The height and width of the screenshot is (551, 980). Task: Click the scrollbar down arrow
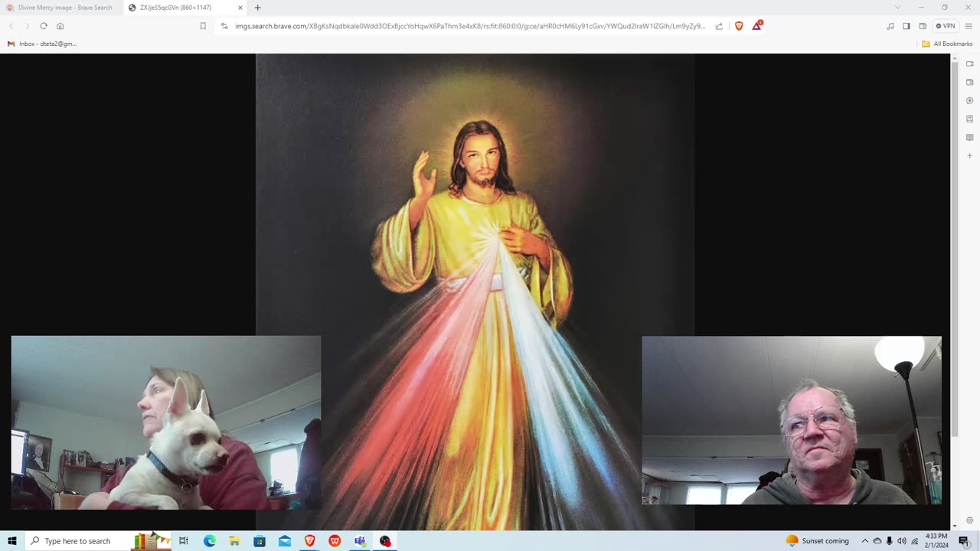[954, 527]
